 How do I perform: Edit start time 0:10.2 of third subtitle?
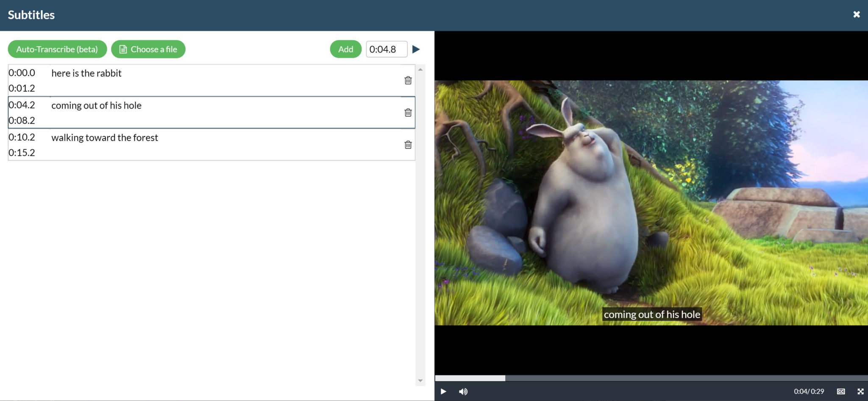click(22, 137)
